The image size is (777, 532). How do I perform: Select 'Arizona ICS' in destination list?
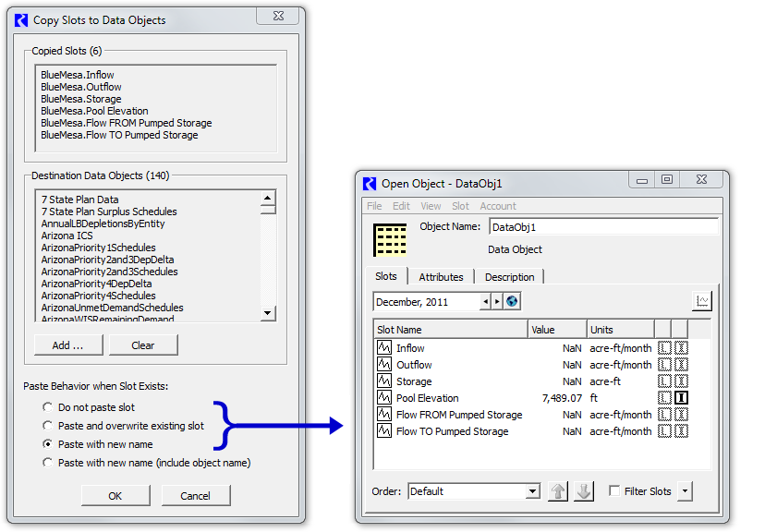tap(67, 236)
